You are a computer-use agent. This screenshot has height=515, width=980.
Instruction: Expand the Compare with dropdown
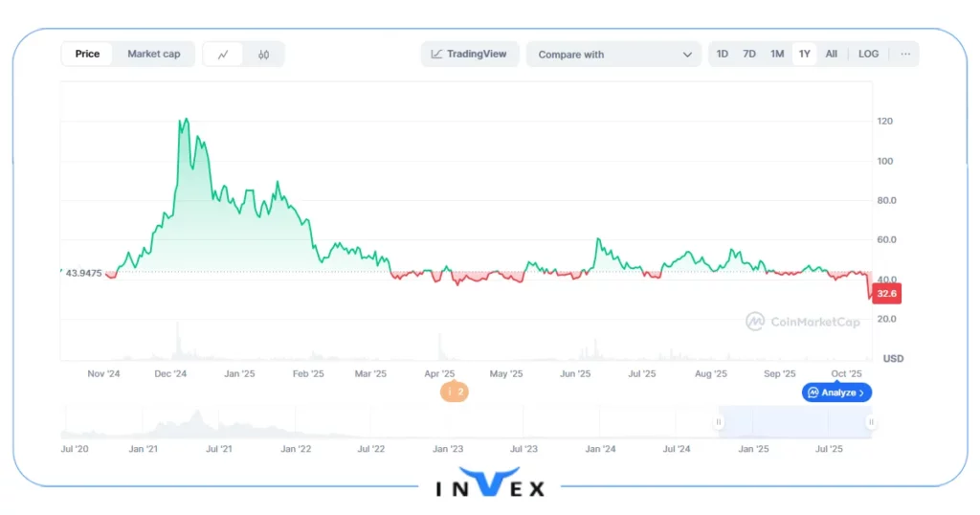click(613, 55)
